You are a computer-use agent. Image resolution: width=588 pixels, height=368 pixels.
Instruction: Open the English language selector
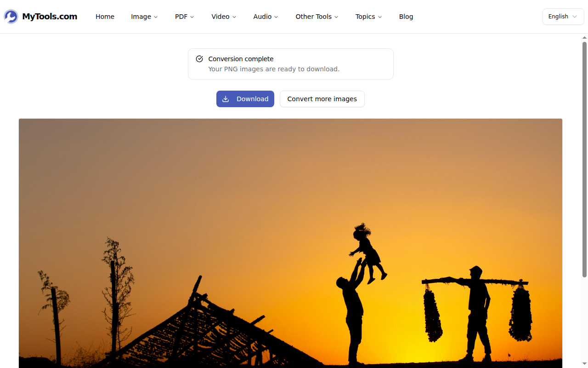pos(563,17)
